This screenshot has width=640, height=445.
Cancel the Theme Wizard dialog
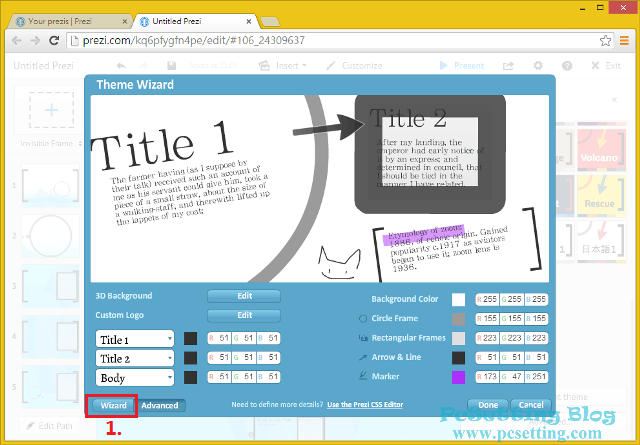tap(533, 405)
